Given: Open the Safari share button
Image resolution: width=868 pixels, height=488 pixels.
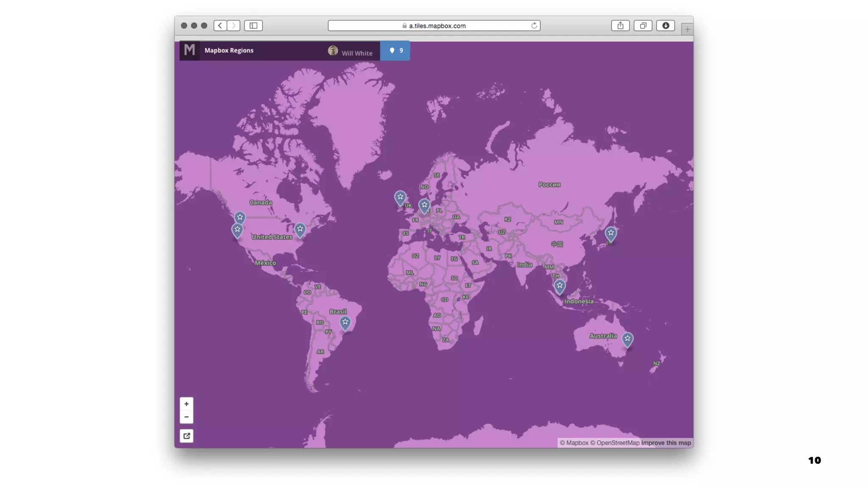Looking at the screenshot, I should (x=620, y=25).
